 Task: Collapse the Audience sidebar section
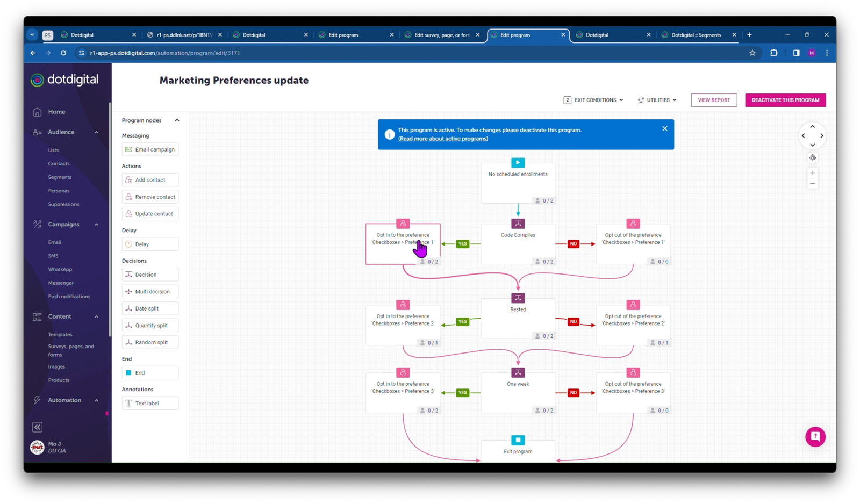(x=97, y=132)
